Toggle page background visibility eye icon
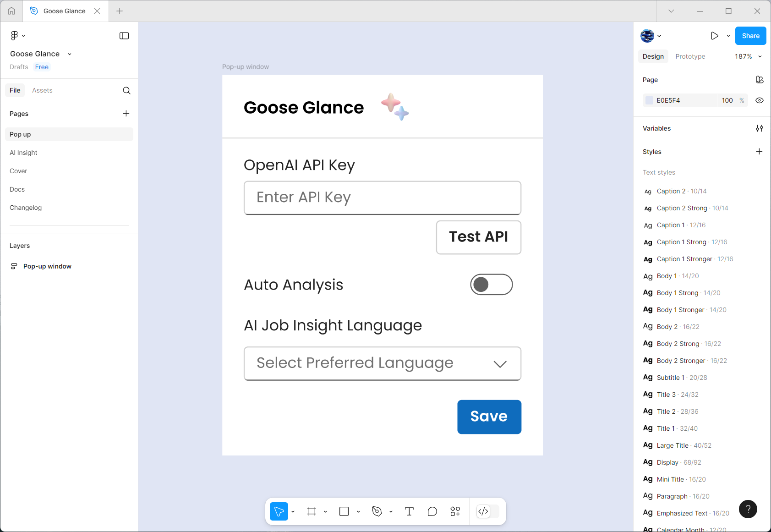771x532 pixels. click(760, 100)
